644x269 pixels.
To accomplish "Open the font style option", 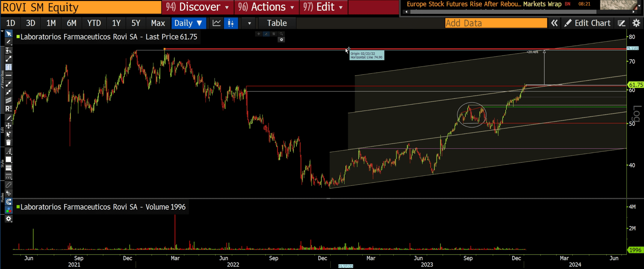I will [9, 151].
